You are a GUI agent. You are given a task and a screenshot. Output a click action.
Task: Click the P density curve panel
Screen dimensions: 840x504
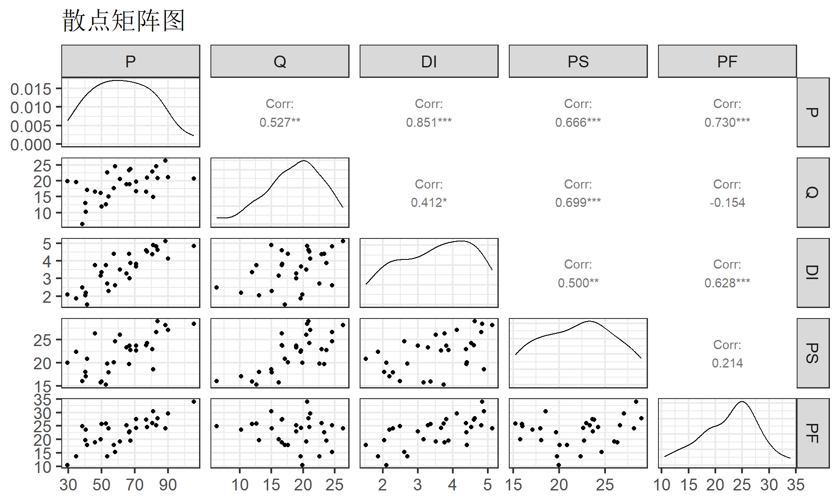pyautogui.click(x=130, y=112)
